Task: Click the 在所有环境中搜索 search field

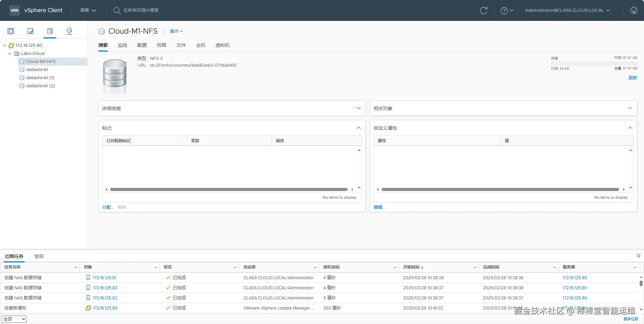Action: click(x=141, y=10)
